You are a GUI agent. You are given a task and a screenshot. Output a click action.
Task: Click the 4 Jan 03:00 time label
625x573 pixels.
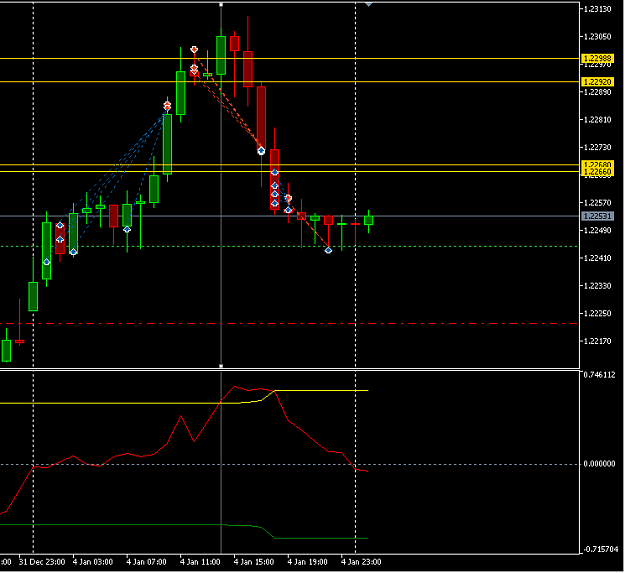tap(92, 562)
